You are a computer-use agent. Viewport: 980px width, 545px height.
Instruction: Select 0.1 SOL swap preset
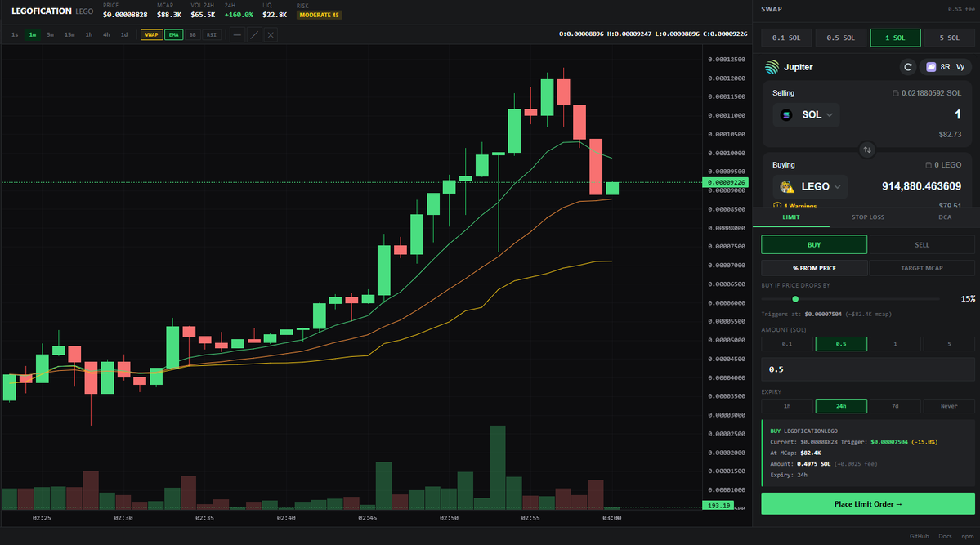pyautogui.click(x=786, y=38)
